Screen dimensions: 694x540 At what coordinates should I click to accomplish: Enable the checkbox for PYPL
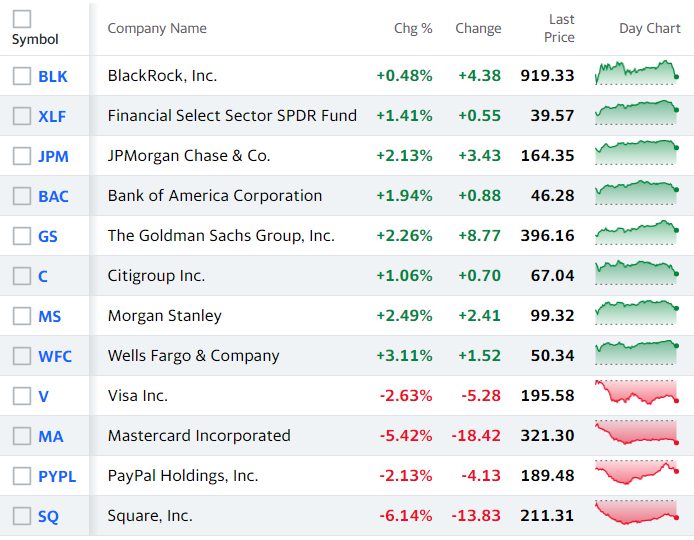22,476
